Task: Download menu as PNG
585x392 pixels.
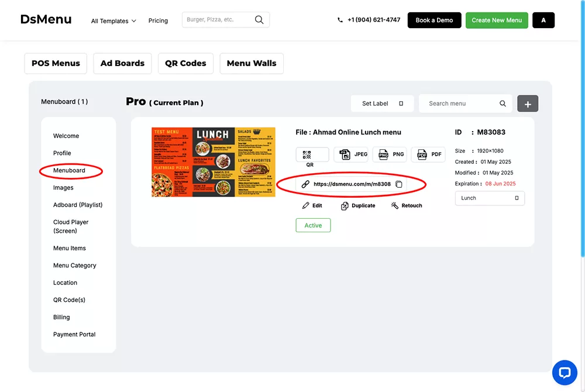Action: 391,154
